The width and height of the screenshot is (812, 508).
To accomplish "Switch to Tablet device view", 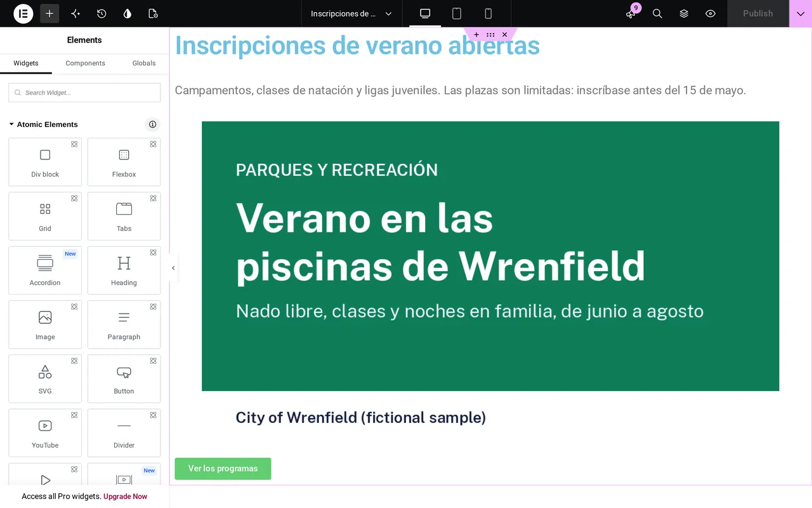I will [457, 13].
